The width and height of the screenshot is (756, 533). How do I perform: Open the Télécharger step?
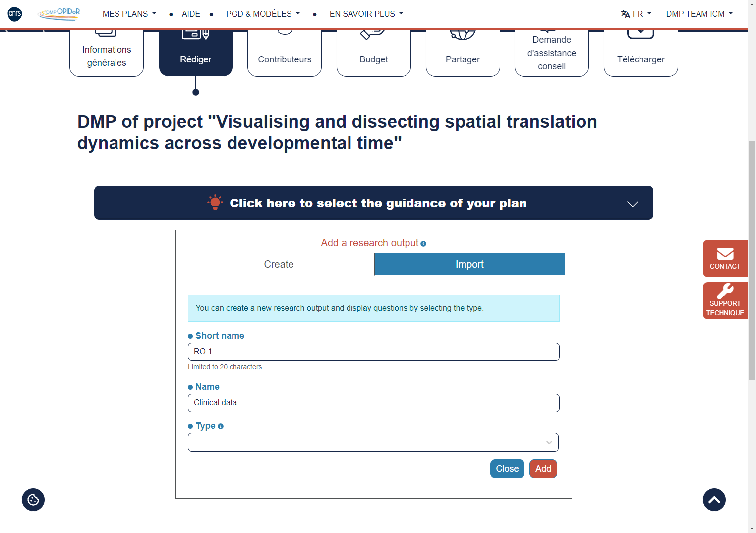point(641,53)
